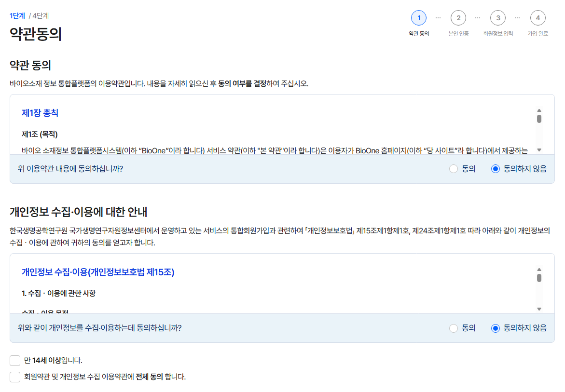
Task: Click the 회원정보 입력 step label
Action: (x=498, y=33)
